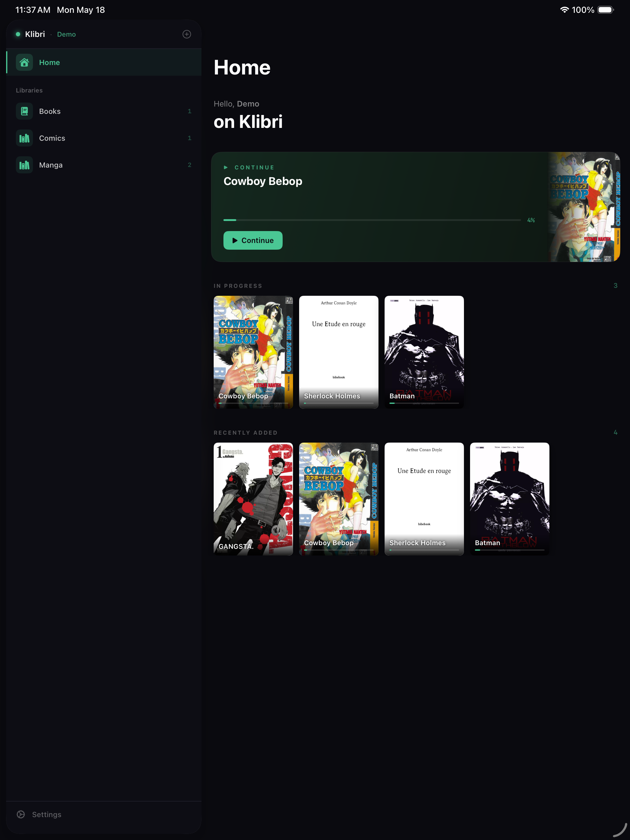Click the Home page title
Image resolution: width=630 pixels, height=840 pixels.
[x=242, y=67]
